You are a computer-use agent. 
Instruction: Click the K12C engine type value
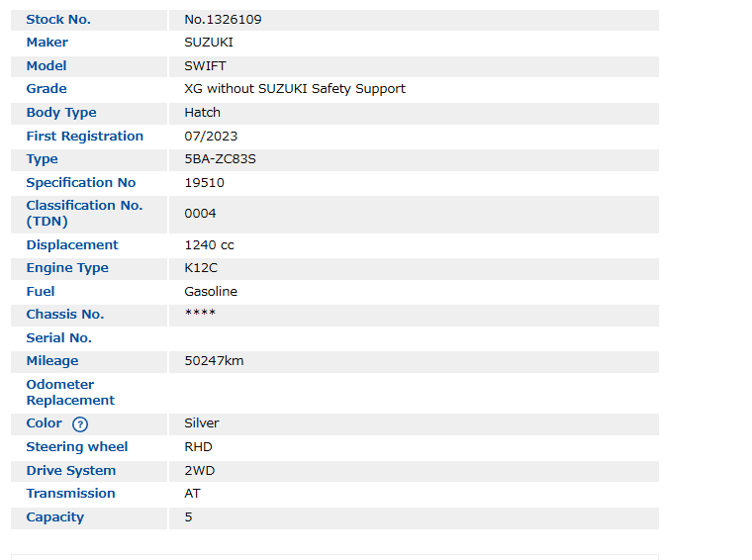coord(203,268)
